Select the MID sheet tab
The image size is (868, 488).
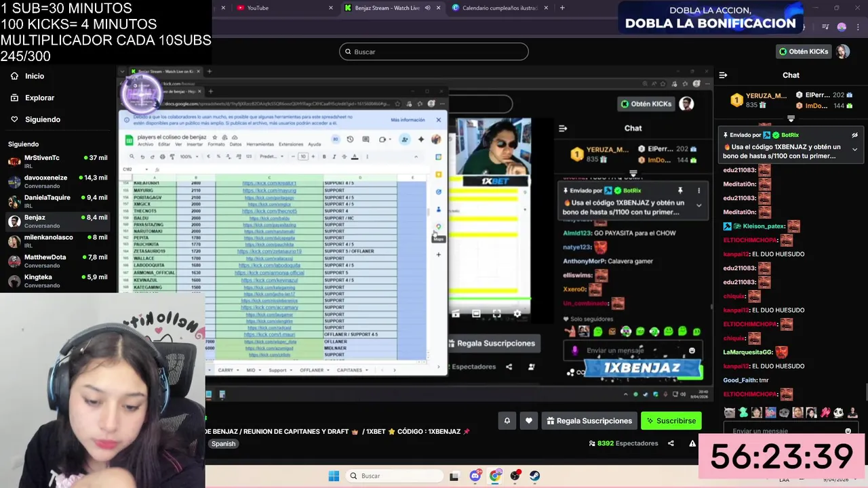tap(251, 370)
